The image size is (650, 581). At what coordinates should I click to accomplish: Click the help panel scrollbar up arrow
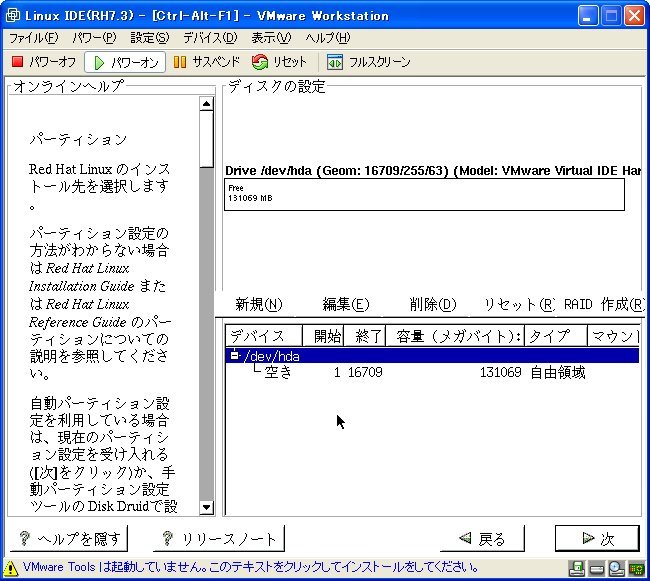(x=207, y=104)
